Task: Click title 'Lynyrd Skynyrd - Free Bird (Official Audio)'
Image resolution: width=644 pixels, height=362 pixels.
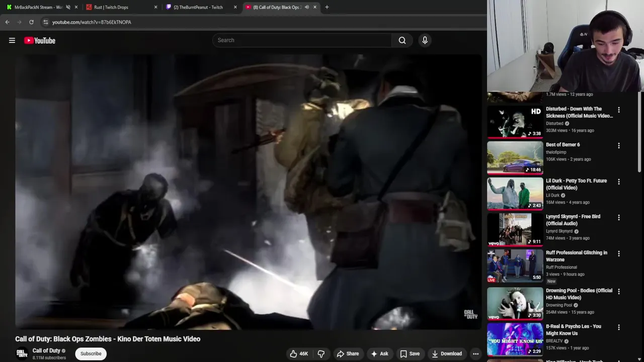Action: coord(573,220)
